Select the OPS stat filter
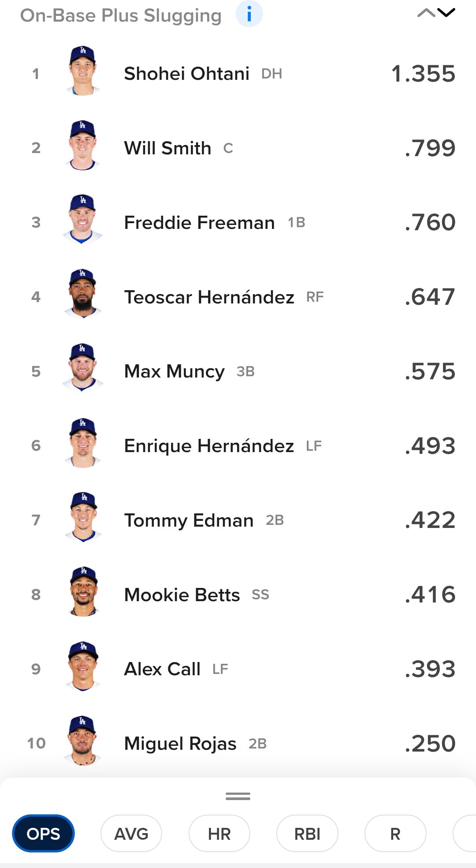Viewport: 476px width, 868px height. click(x=43, y=834)
